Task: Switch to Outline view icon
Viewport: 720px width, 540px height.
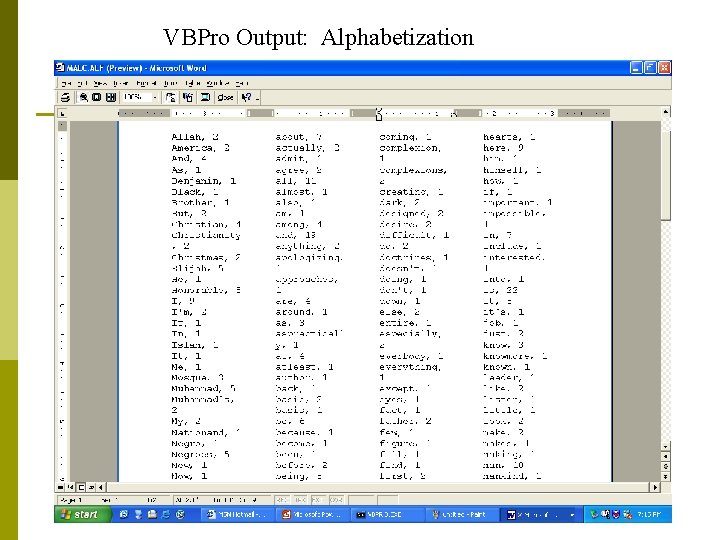Action: point(91,487)
